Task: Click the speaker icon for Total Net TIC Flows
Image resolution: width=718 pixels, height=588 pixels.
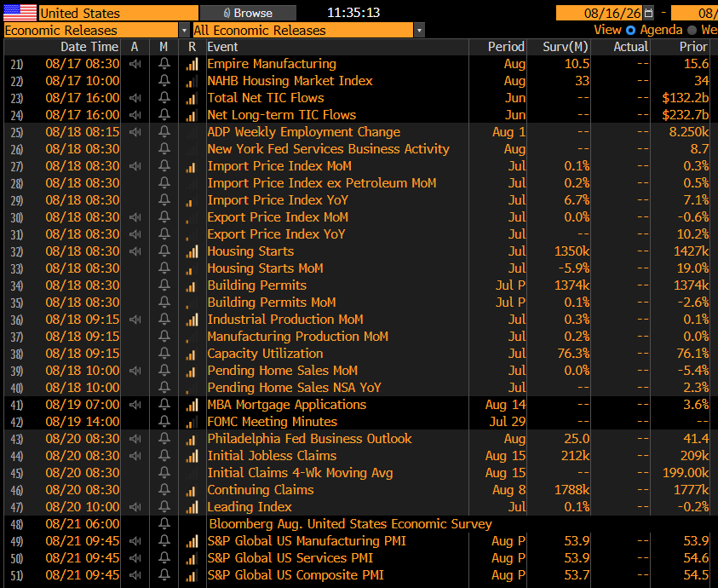Action: 135,98
